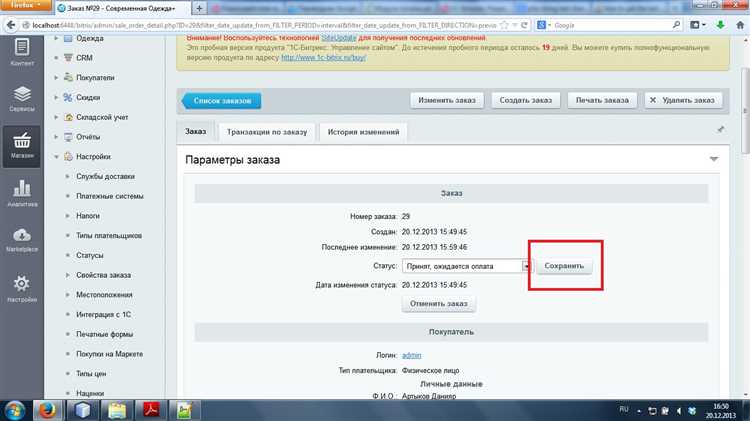Pin the tabs with pin icon
This screenshot has width=750, height=421.
[x=720, y=130]
